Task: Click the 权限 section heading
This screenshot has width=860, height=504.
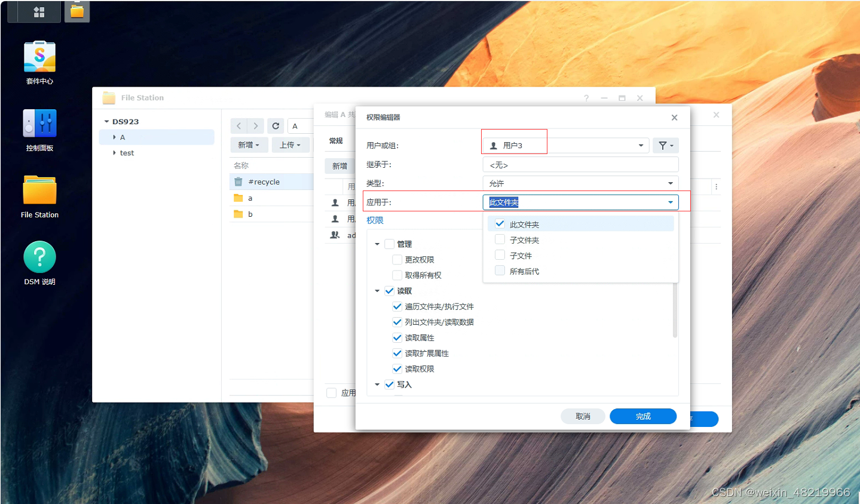Action: (375, 220)
